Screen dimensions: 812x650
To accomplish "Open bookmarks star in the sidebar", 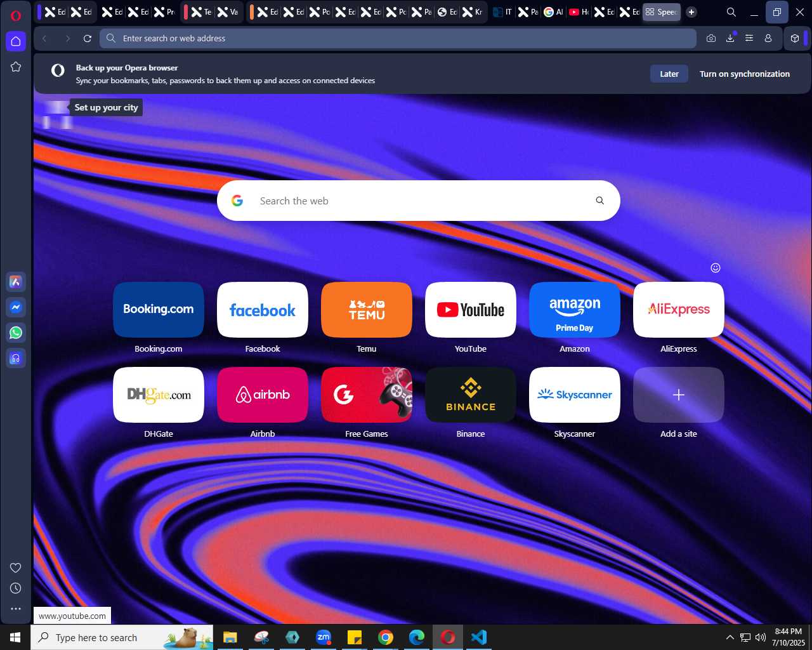I will click(x=16, y=67).
